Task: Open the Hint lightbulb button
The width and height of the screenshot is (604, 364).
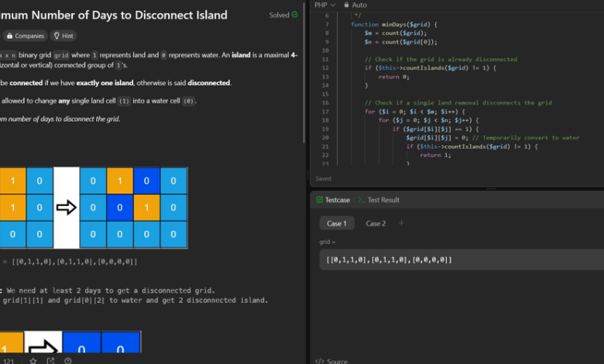Action: pyautogui.click(x=63, y=36)
